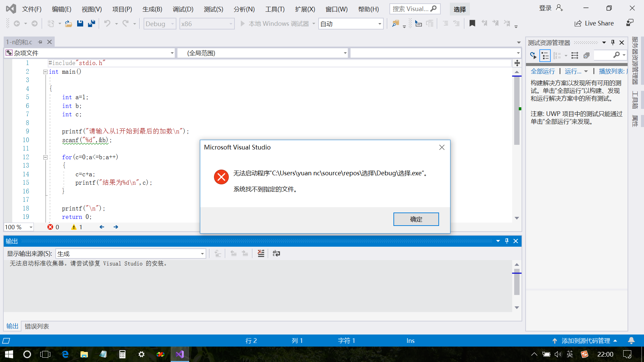Click 全部运行 link in test explorer
The width and height of the screenshot is (644, 362).
point(543,71)
